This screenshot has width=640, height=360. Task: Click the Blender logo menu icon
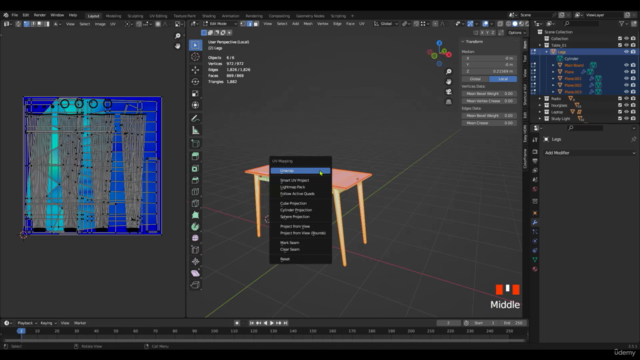6,15
